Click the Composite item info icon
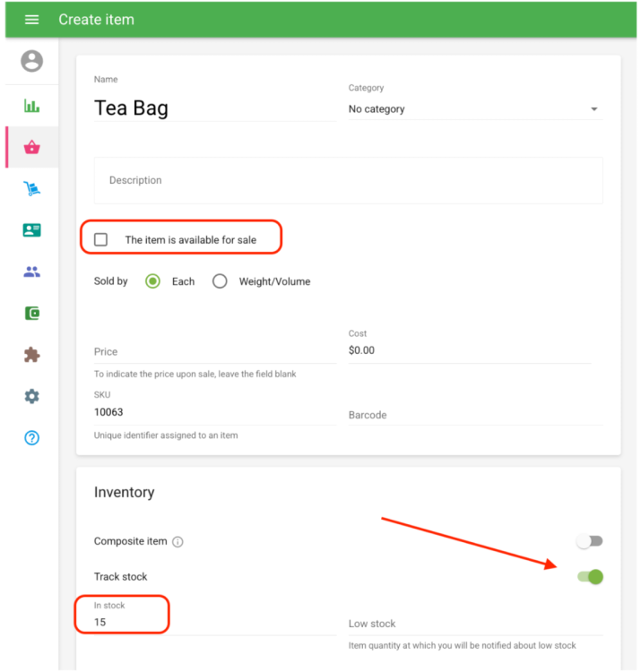Image resolution: width=641 pixels, height=672 pixels. tap(178, 542)
